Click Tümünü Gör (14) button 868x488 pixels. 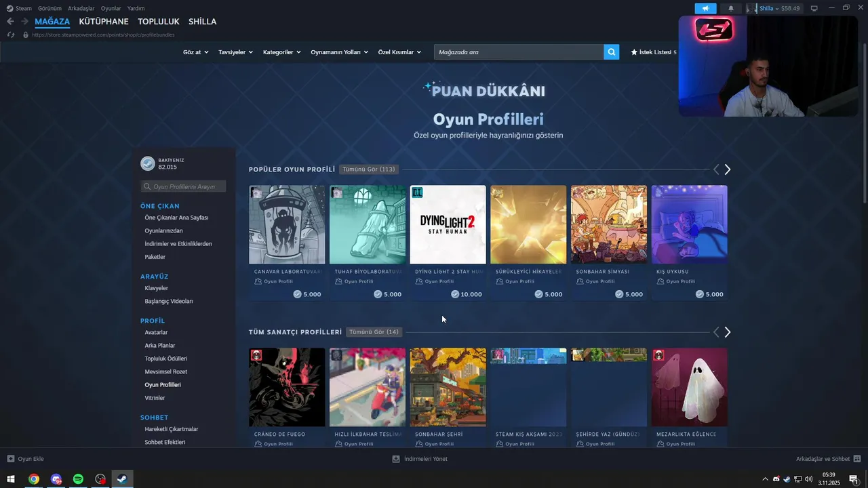tap(374, 332)
